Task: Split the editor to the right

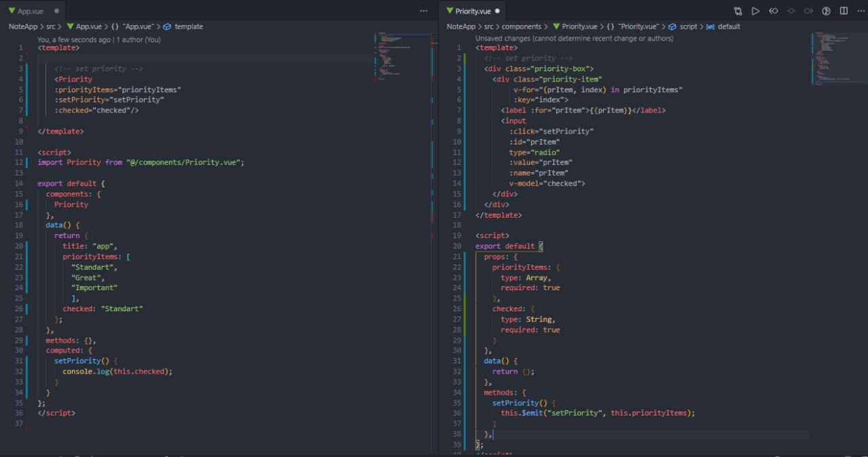Action: click(x=844, y=11)
